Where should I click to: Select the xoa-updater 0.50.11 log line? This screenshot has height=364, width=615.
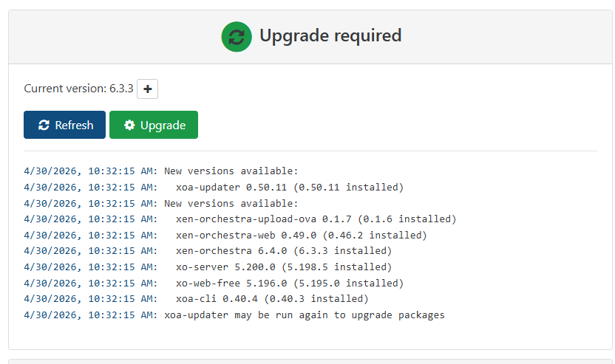(x=214, y=188)
